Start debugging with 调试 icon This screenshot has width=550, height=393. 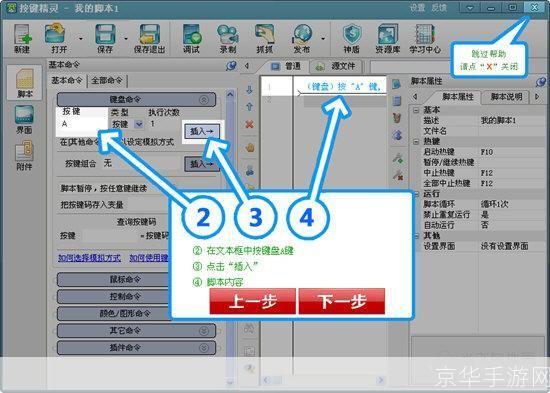coord(192,39)
